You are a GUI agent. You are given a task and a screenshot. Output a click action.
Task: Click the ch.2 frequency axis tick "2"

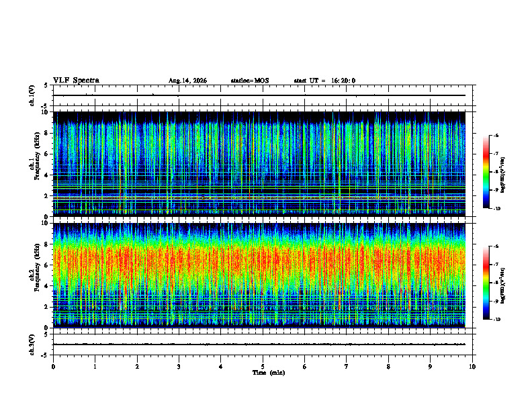click(47, 307)
